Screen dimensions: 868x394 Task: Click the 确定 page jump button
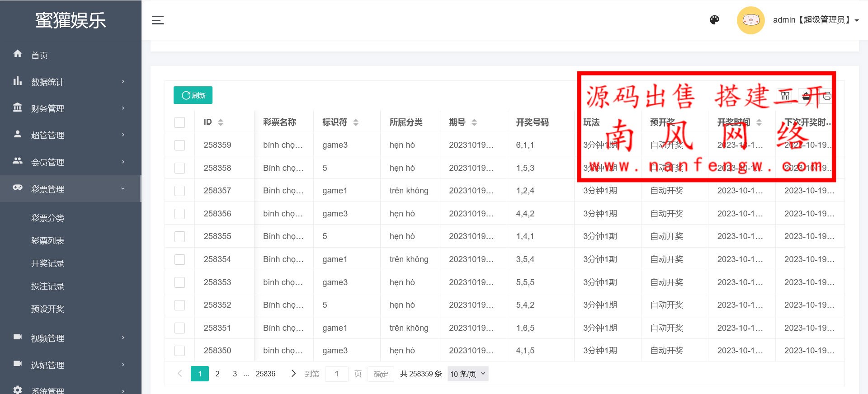click(x=381, y=374)
